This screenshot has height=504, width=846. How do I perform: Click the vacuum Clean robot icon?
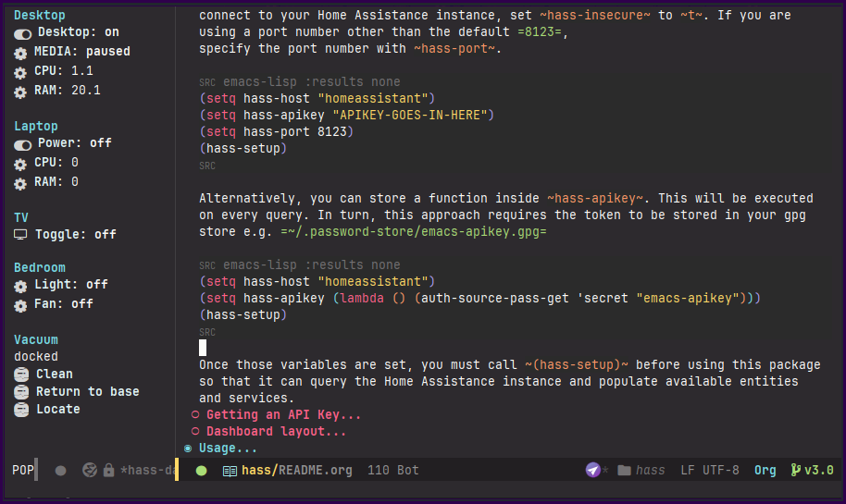pyautogui.click(x=21, y=375)
